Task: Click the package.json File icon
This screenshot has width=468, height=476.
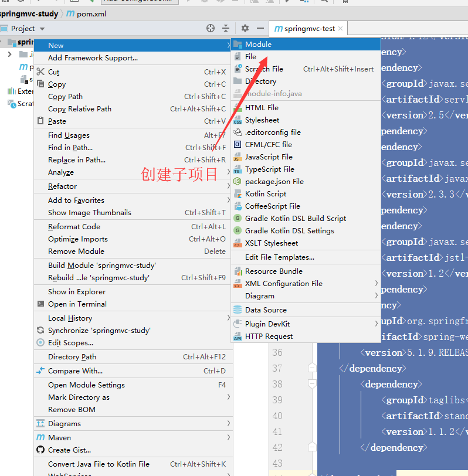Action: click(x=238, y=182)
